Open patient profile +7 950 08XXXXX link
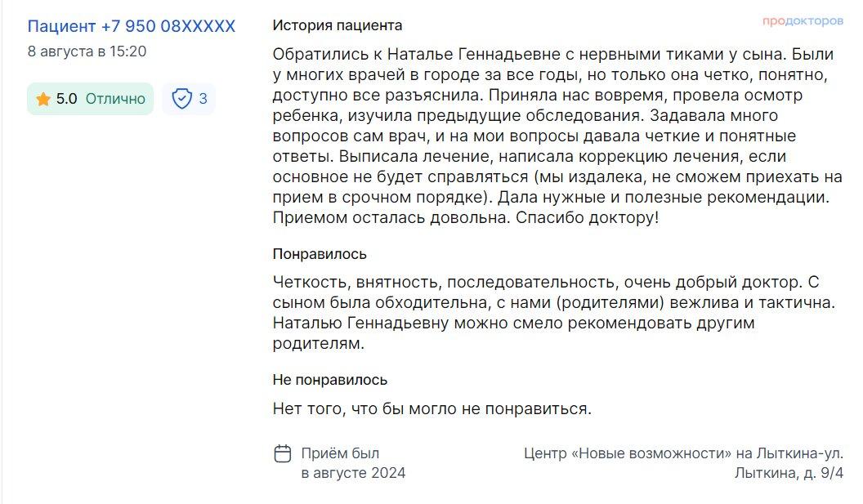Screen dimensions: 863x504 pos(132,26)
